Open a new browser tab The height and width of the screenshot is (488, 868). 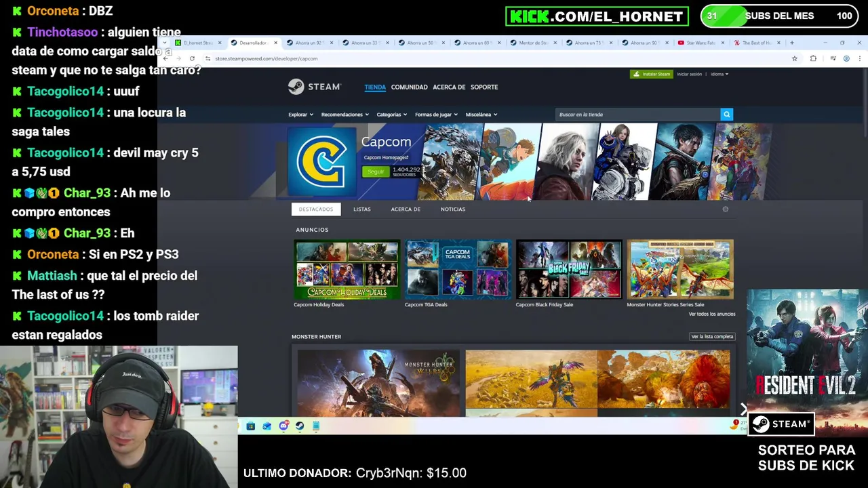pos(791,43)
